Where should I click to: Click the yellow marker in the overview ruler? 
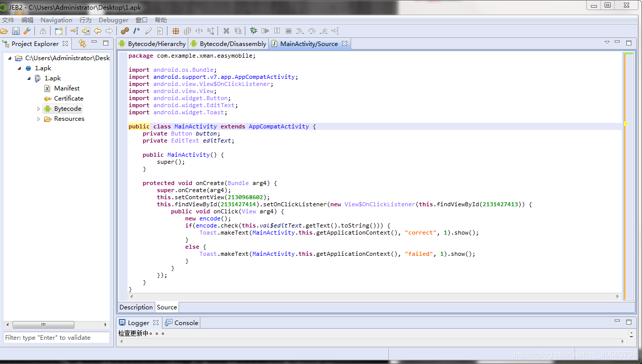626,123
